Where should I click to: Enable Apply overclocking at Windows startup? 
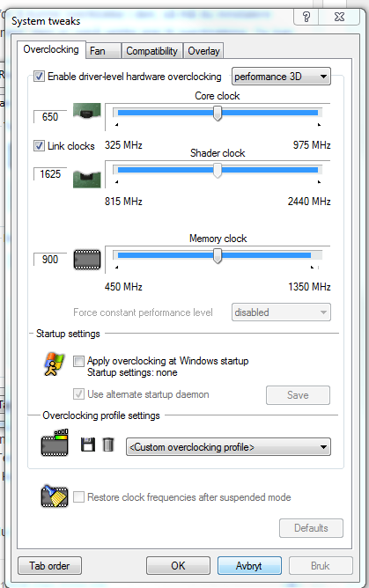(x=78, y=361)
